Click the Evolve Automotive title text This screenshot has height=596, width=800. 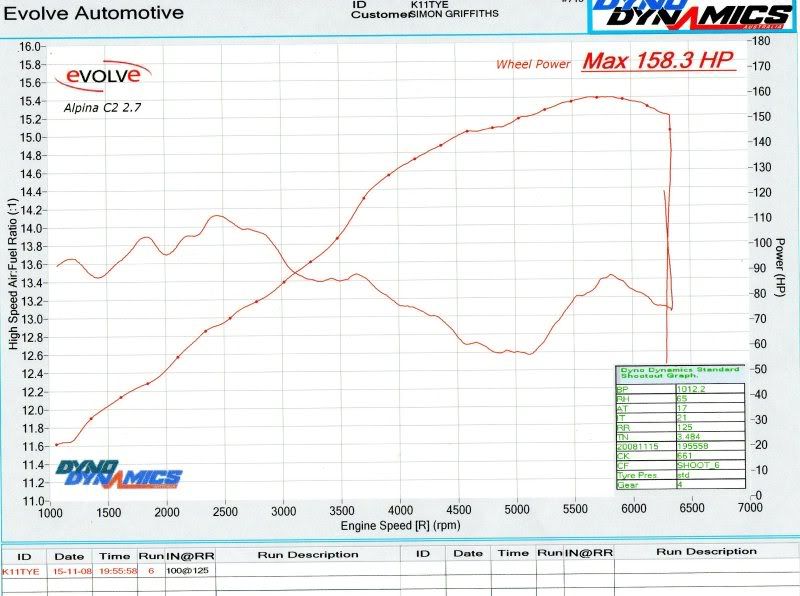coord(92,14)
